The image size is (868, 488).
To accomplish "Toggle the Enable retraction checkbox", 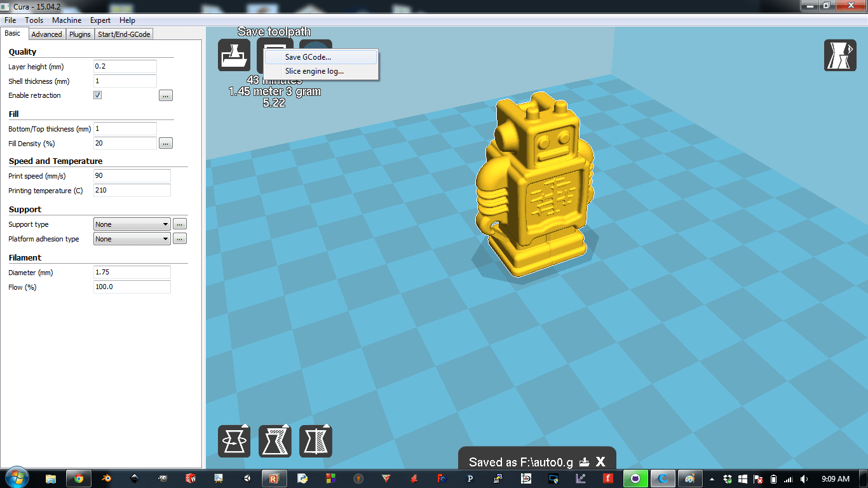I will click(x=98, y=95).
